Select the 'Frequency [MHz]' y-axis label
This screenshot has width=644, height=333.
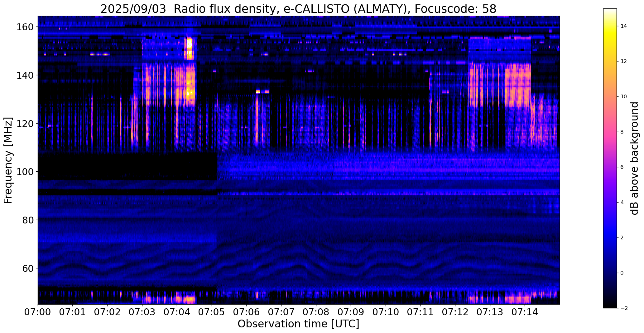pos(8,160)
